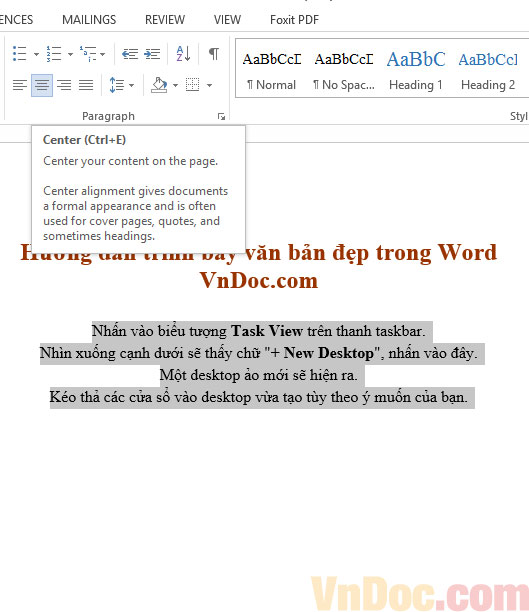
Task: Apply multilevel list formatting
Action: pos(88,54)
